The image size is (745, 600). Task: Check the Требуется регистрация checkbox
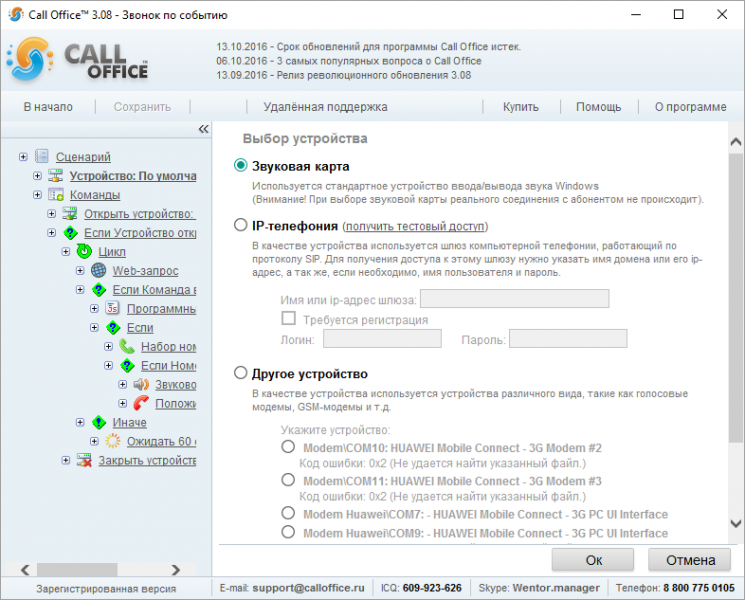(288, 318)
